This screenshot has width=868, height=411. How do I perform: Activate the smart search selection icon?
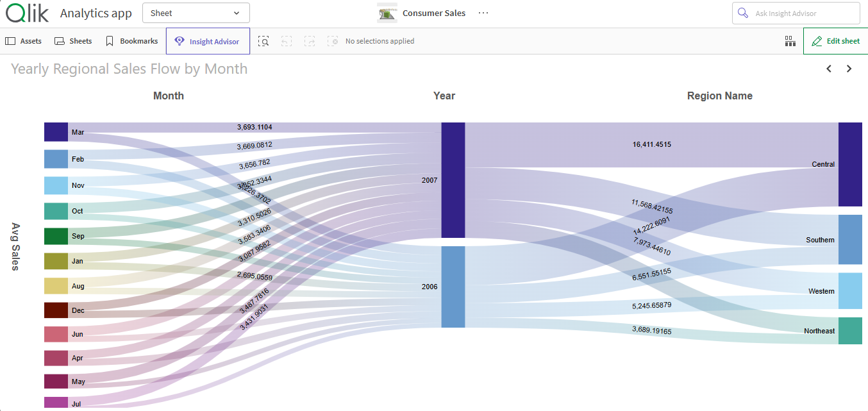click(x=263, y=41)
